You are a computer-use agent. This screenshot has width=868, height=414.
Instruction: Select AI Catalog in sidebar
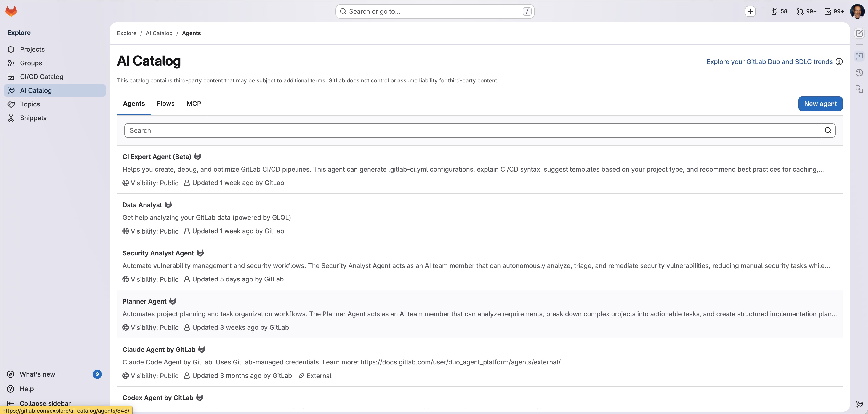click(x=55, y=90)
